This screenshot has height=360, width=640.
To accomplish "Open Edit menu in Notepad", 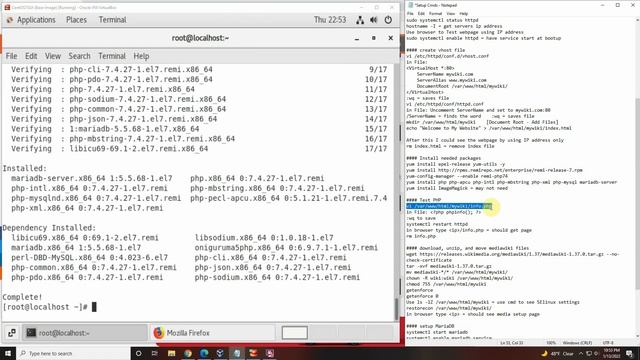I will 421,13.
